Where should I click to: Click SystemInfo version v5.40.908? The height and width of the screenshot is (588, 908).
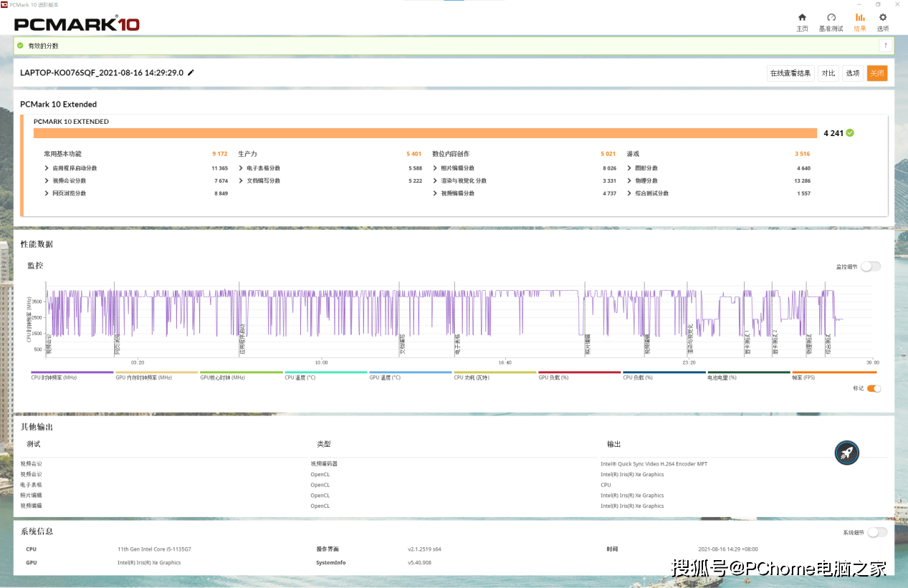click(x=419, y=563)
